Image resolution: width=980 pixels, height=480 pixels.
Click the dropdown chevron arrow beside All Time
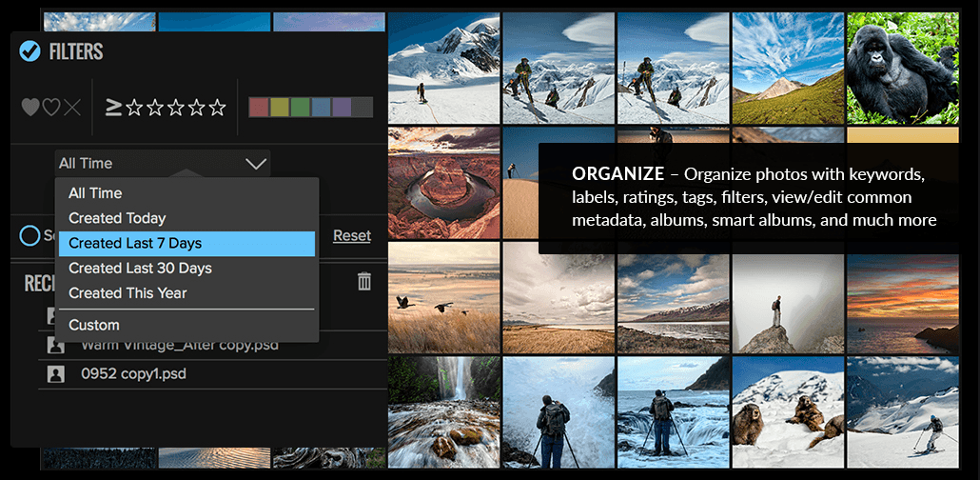pyautogui.click(x=256, y=164)
